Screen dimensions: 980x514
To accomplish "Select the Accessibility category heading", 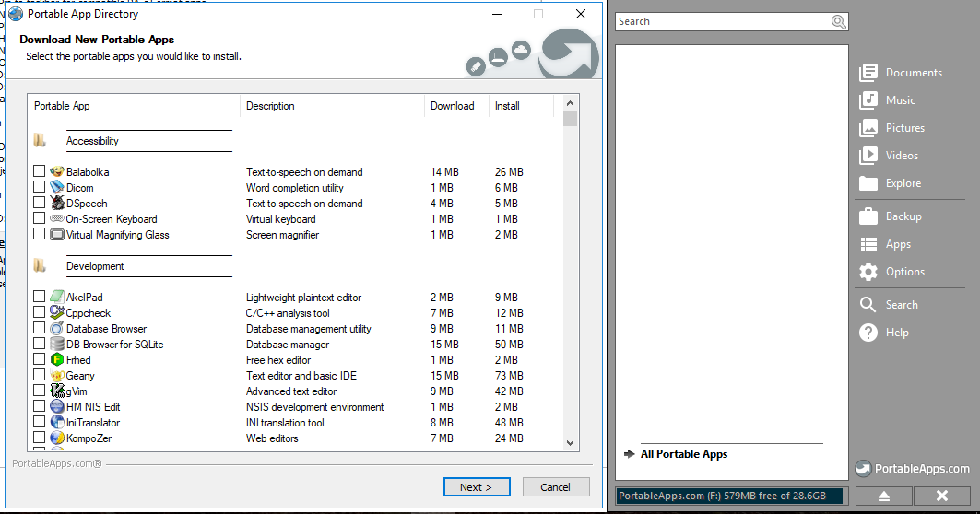I will 92,141.
